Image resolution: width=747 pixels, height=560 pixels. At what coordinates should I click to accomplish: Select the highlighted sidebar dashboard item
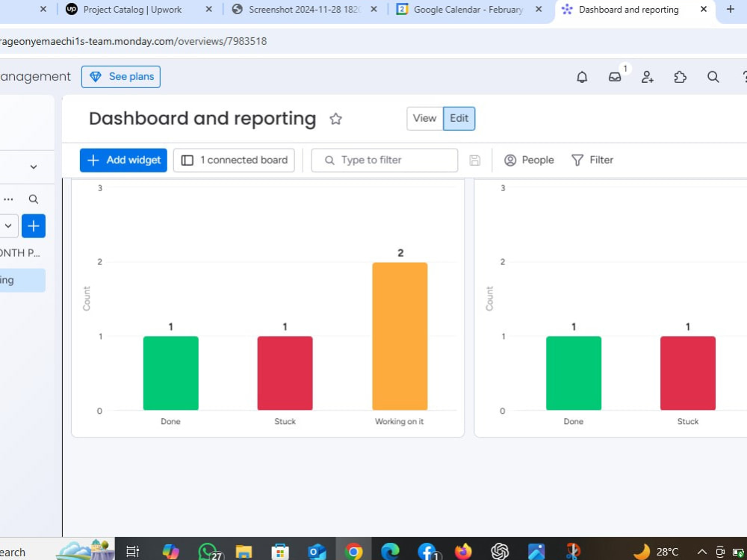22,280
